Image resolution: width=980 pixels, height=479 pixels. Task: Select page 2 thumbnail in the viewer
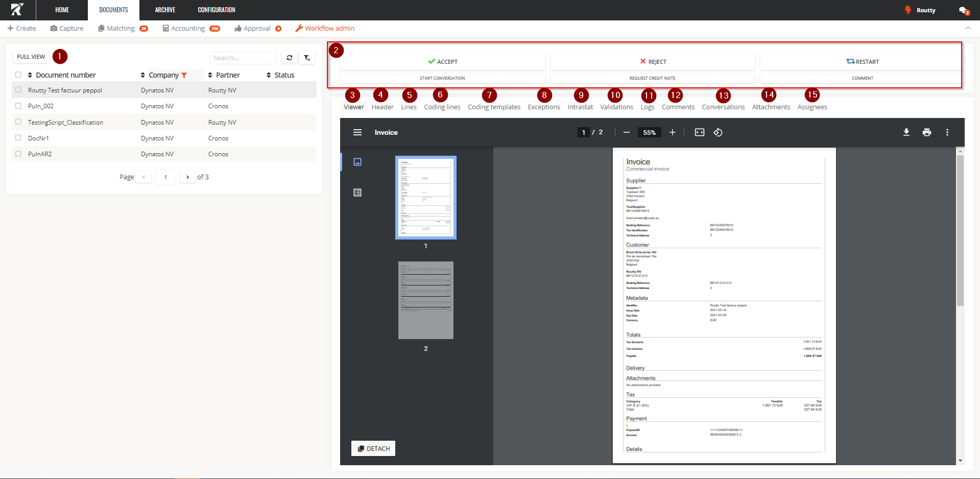pos(425,300)
